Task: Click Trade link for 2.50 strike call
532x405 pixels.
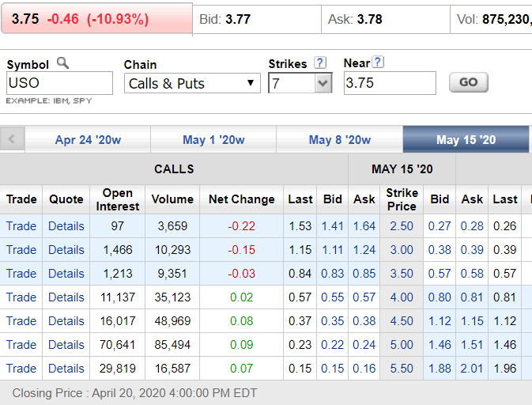Action: coord(21,226)
